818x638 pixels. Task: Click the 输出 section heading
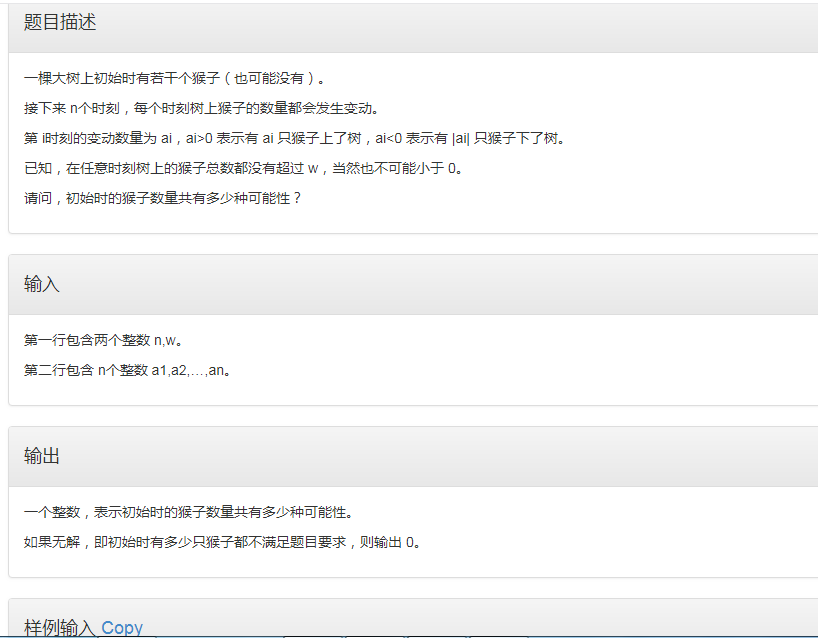click(42, 456)
